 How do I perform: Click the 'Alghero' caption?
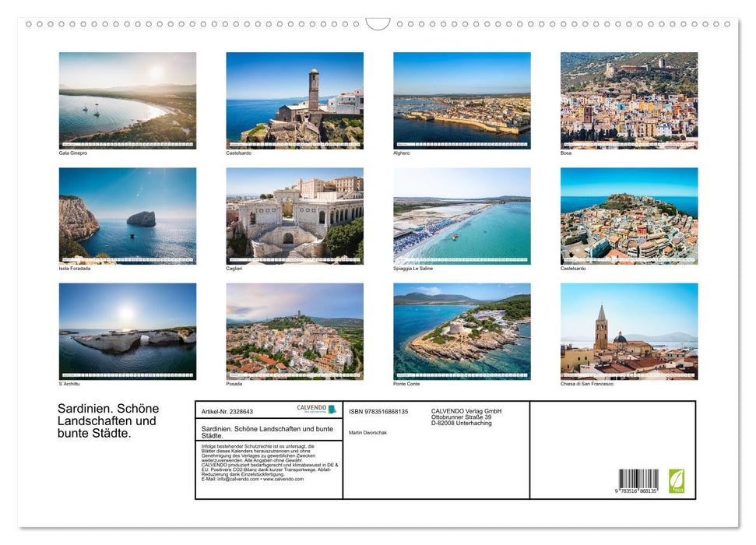tap(401, 153)
